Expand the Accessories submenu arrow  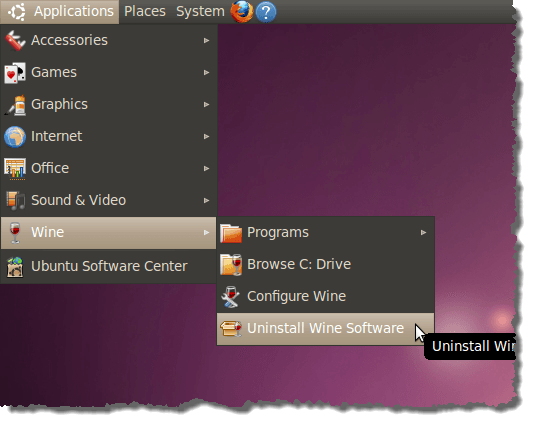pyautogui.click(x=206, y=40)
